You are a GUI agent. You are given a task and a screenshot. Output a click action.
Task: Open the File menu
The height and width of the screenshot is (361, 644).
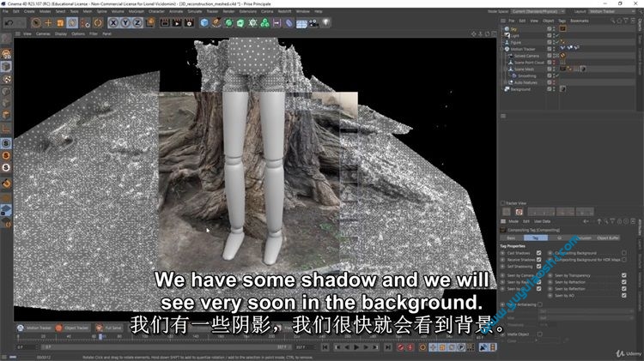coord(5,11)
